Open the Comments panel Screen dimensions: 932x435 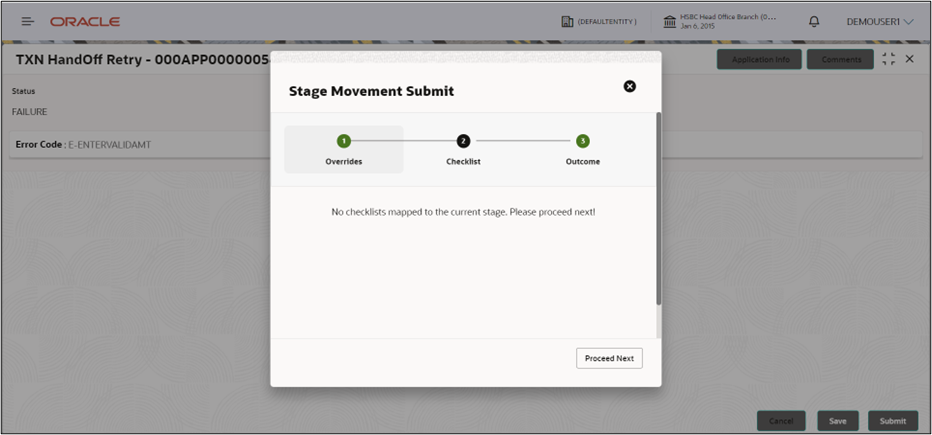click(x=840, y=59)
